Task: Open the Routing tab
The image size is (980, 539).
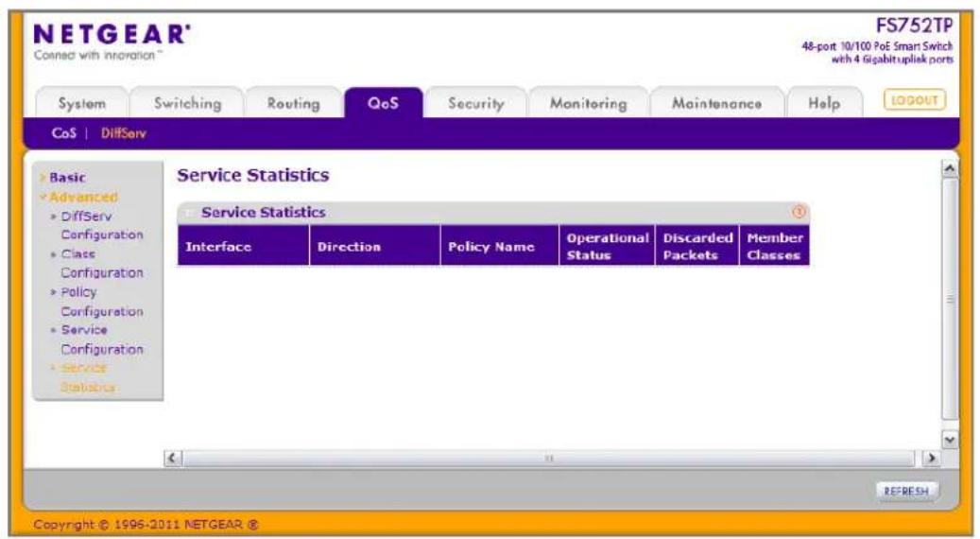Action: pyautogui.click(x=293, y=103)
